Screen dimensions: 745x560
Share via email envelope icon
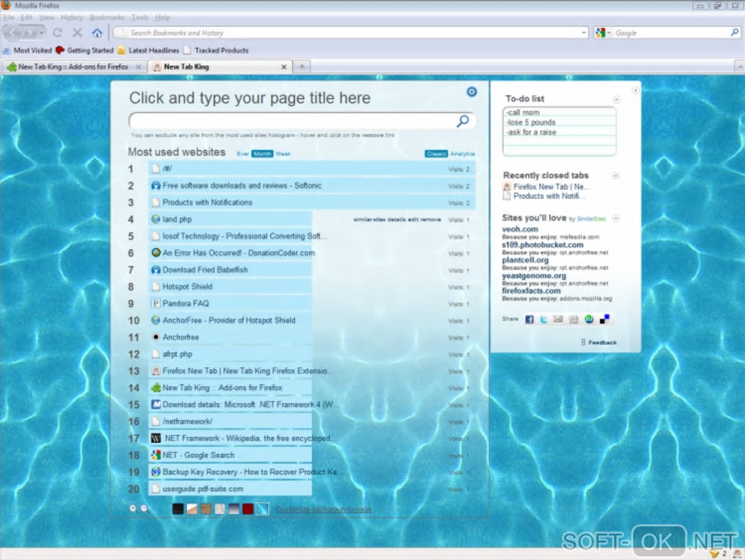pyautogui.click(x=558, y=319)
